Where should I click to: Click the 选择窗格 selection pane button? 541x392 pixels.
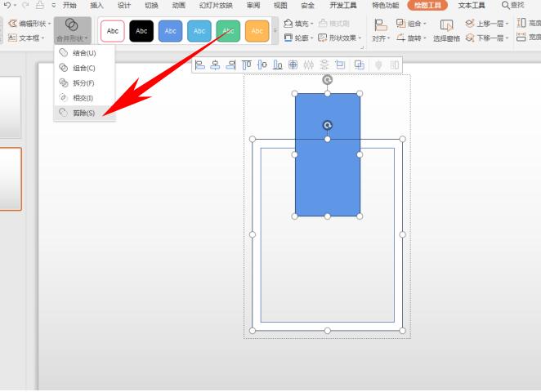(446, 30)
